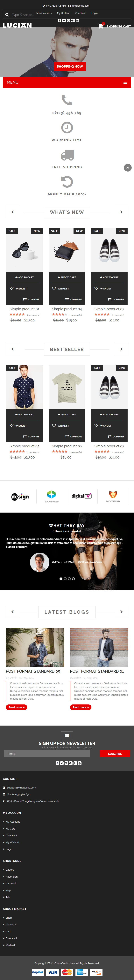134x980 pixels.
Task: Select the first testimonial slider dot
Action: pos(61,579)
